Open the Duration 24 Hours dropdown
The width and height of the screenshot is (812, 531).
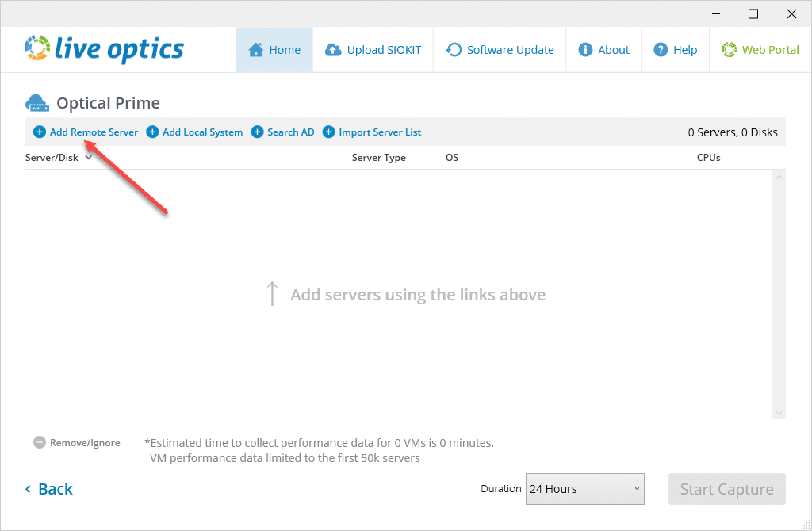(584, 489)
